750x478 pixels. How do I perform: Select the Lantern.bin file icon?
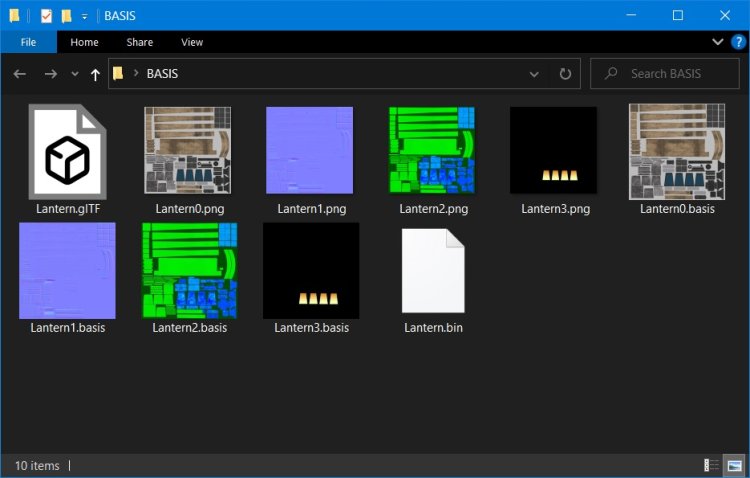point(433,272)
